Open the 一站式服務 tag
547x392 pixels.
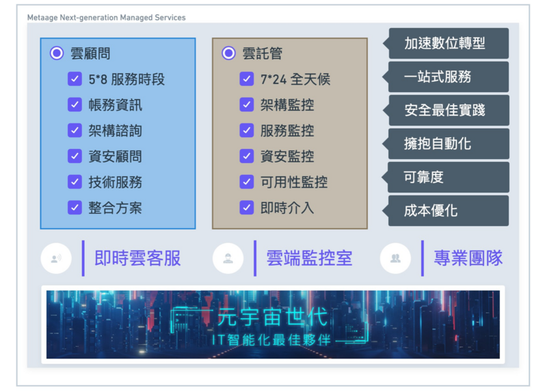point(446,76)
